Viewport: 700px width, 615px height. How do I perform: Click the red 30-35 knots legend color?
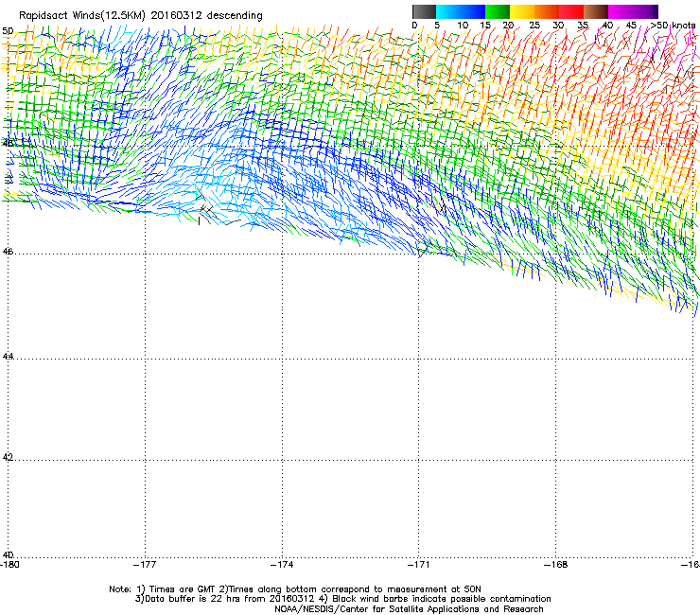pos(571,11)
